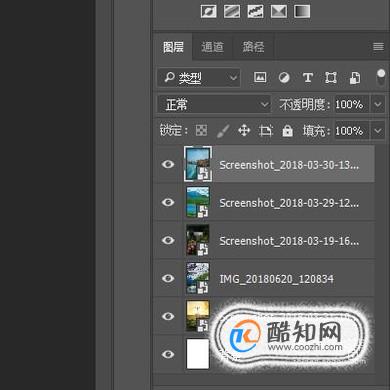The width and height of the screenshot is (390, 390).
Task: Open the layers panel menu icon
Action: (x=378, y=47)
